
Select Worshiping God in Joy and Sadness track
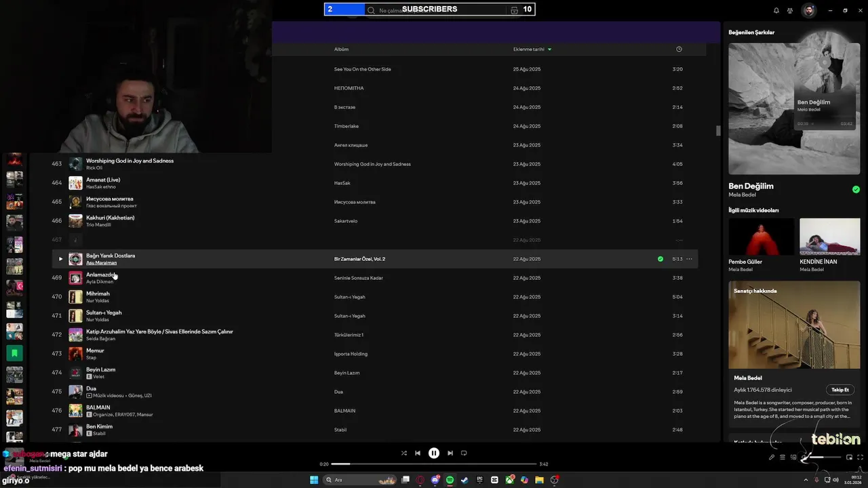[130, 161]
